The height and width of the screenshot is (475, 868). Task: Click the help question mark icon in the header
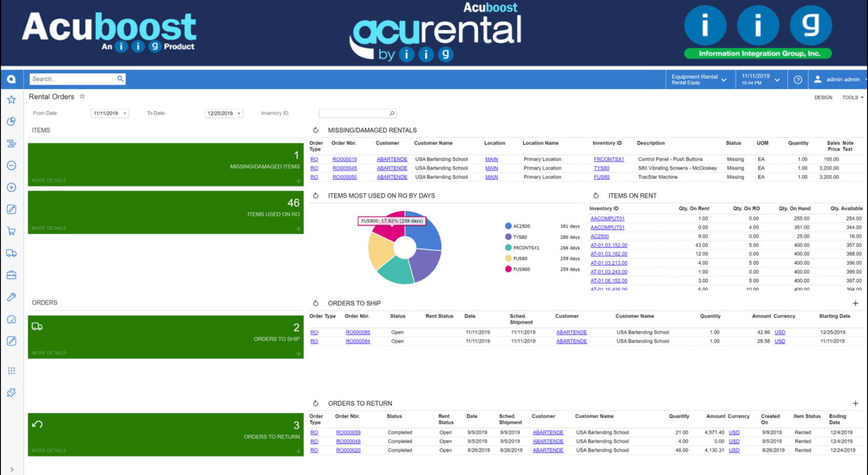point(797,79)
